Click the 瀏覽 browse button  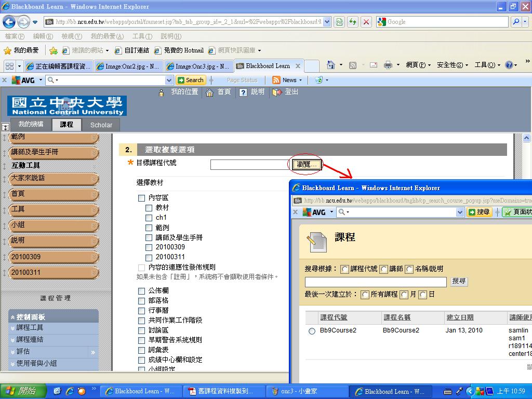point(307,165)
